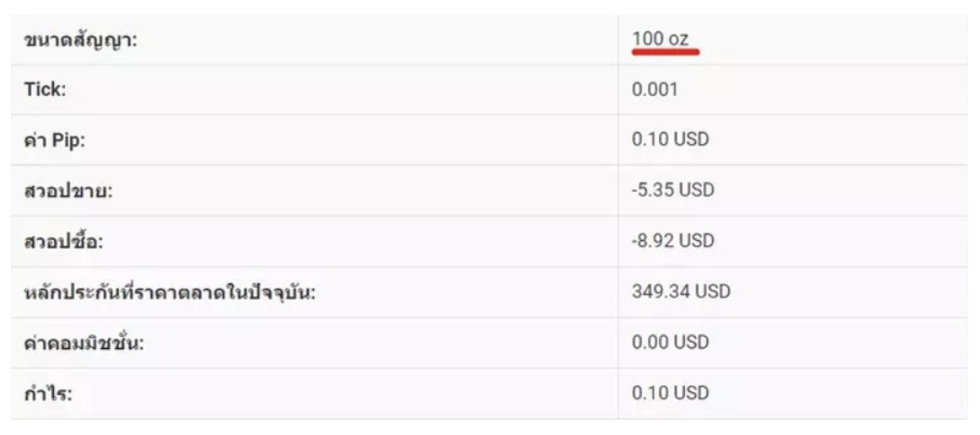Select the 0.10 USD pip value
The width and height of the screenshot is (980, 435).
[x=670, y=140]
